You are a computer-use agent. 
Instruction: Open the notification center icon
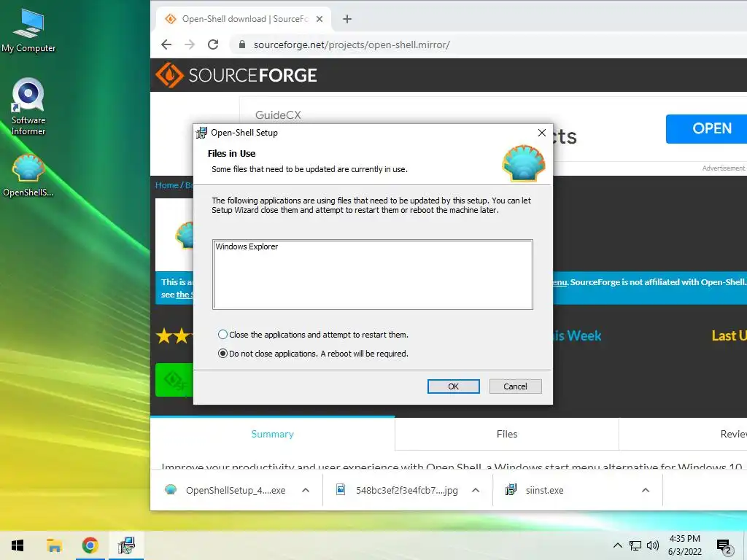click(724, 546)
